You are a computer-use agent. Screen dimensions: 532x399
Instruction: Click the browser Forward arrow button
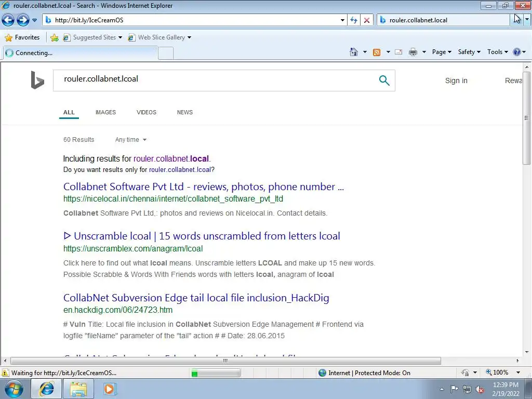pyautogui.click(x=23, y=20)
